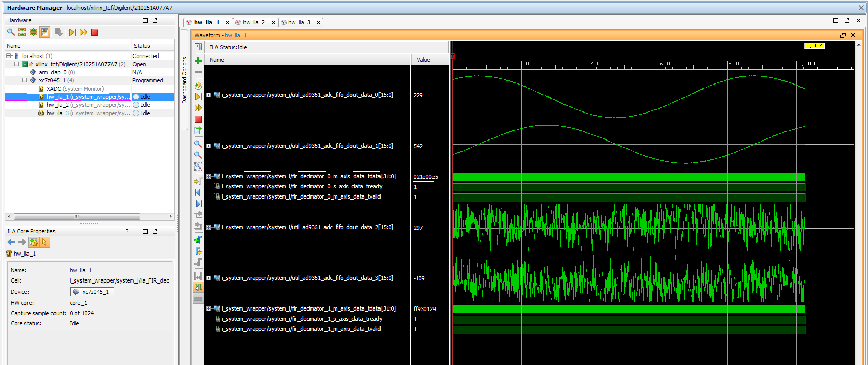Toggle auto re-trigger icon in waveform toolbar
This screenshot has height=365, width=868.
(198, 86)
